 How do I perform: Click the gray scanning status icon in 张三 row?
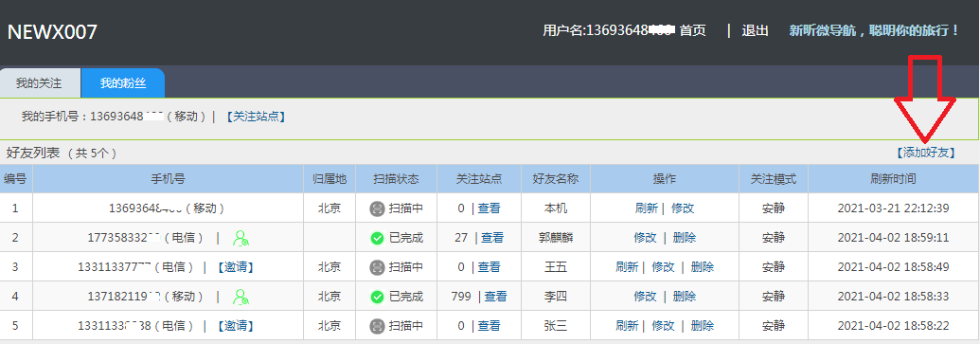377,326
